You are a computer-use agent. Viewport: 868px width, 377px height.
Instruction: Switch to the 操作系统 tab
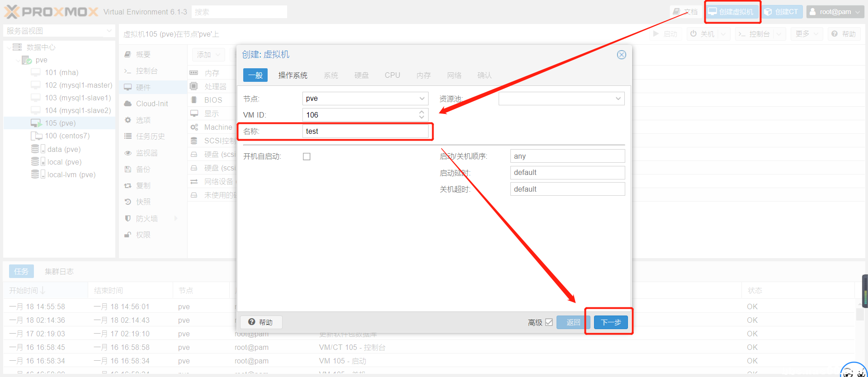point(292,75)
